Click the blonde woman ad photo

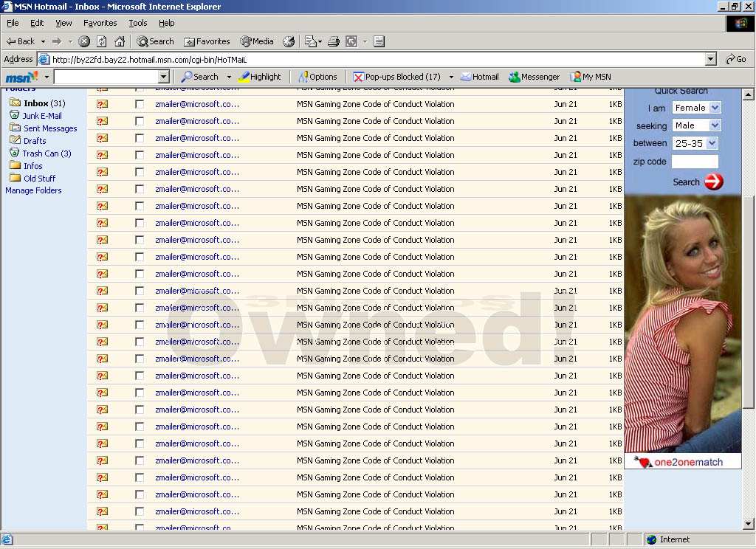683,324
